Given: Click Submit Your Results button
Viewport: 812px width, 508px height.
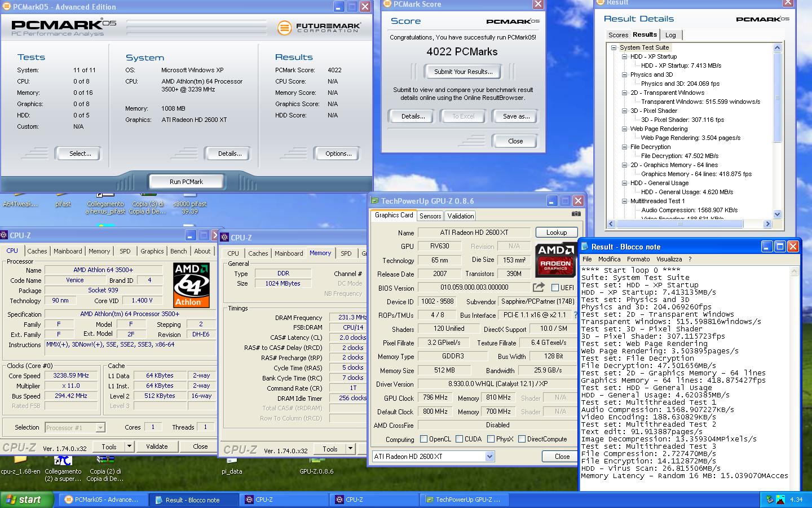Looking at the screenshot, I should (x=464, y=72).
